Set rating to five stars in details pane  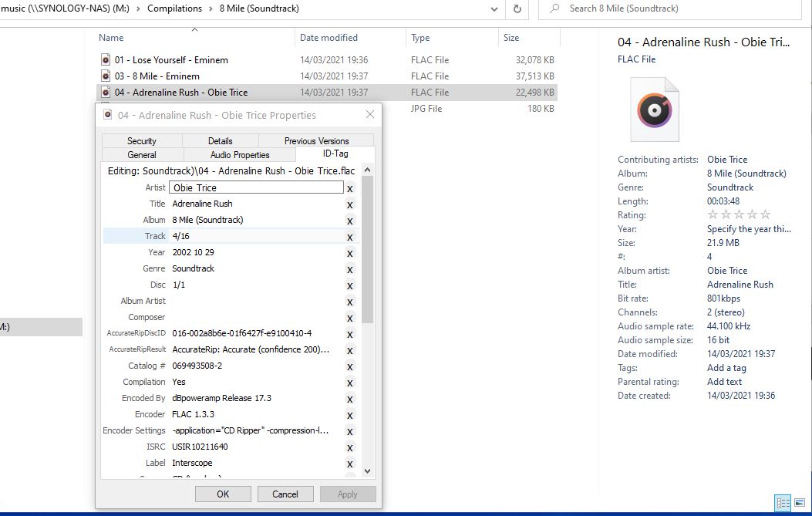766,214
